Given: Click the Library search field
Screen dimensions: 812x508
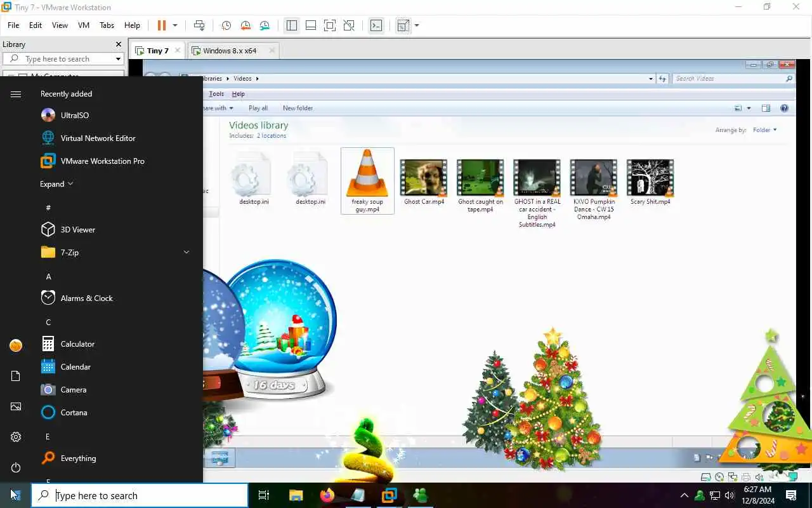Looking at the screenshot, I should click(62, 59).
